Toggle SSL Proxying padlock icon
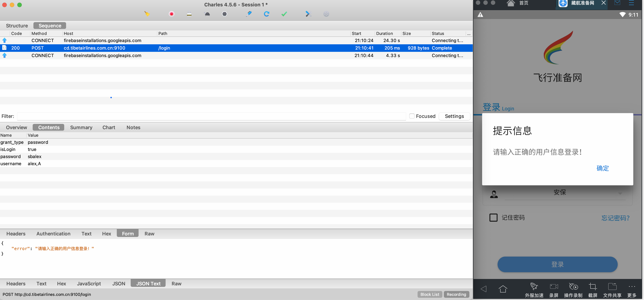 tap(189, 14)
